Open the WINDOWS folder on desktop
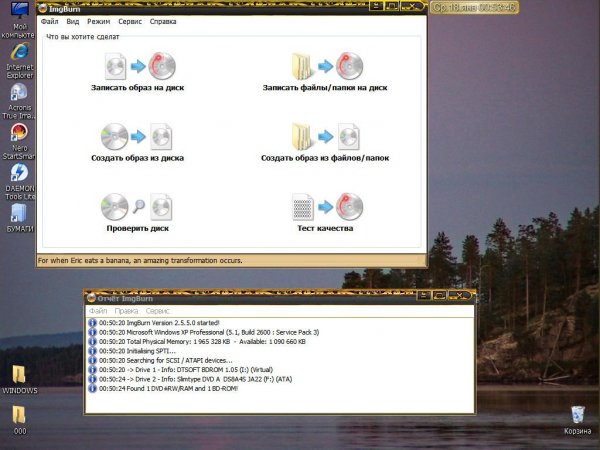Screen dimensions: 600x450 tap(19, 373)
